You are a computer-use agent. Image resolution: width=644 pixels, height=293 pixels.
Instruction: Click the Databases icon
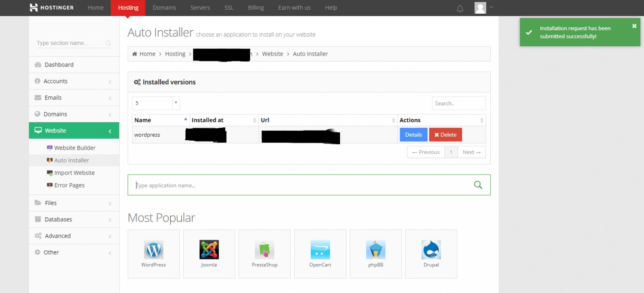[38, 219]
